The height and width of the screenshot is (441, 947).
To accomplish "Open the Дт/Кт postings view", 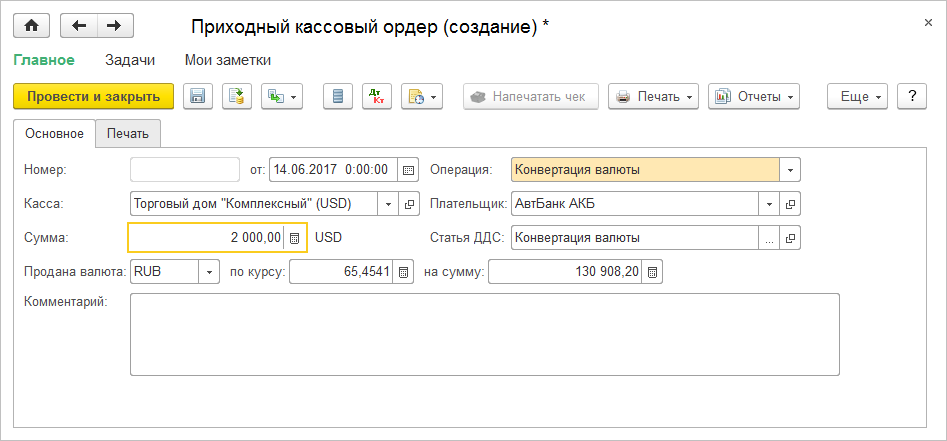I will [x=377, y=96].
